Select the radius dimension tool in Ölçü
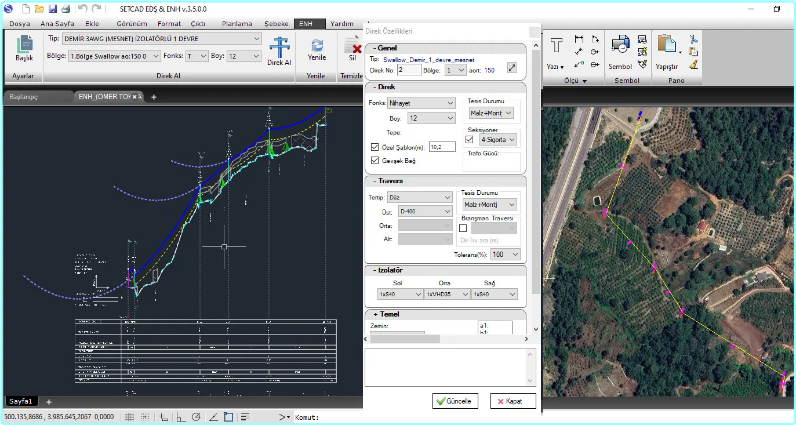The width and height of the screenshot is (796, 425). pos(595,52)
